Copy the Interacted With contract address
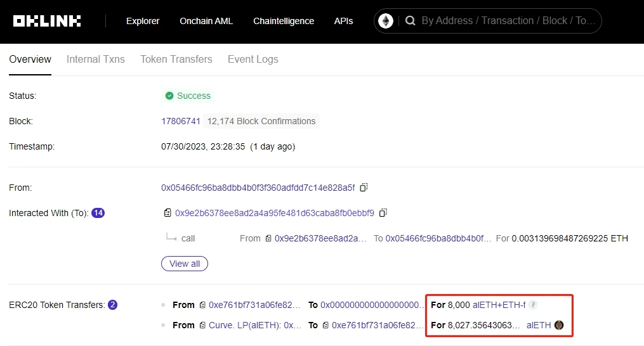 (x=383, y=213)
